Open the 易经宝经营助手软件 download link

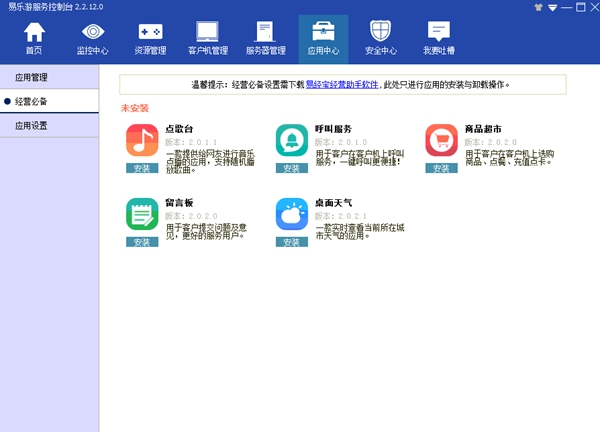(341, 85)
